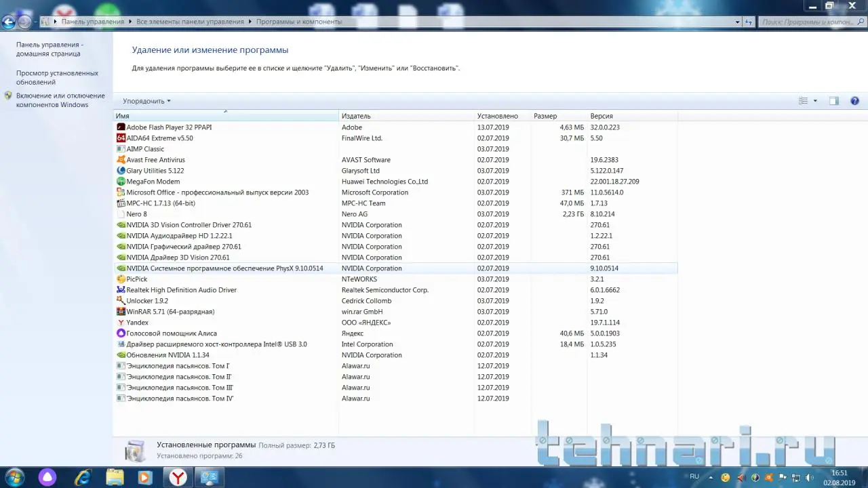868x488 pixels.
Task: Click the program search input field
Action: pyautogui.click(x=807, y=22)
